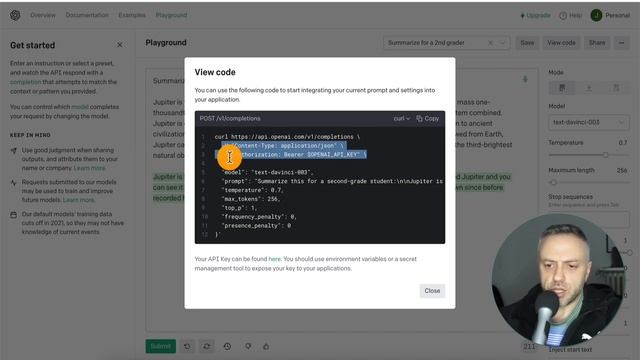The height and width of the screenshot is (360, 640).
Task: Clear the Summarize for a 2nd grader preset
Action: click(x=491, y=43)
